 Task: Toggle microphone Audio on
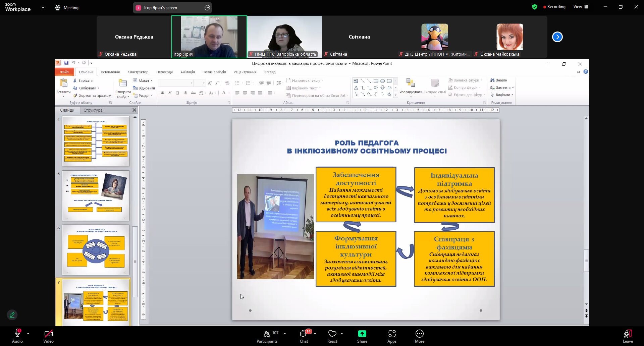pos(17,336)
